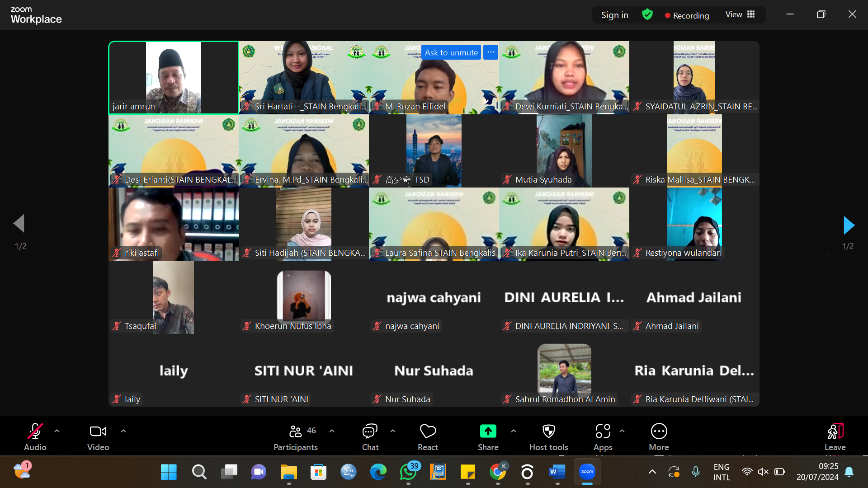Open the View layout menu
Viewport: 868px width, 488px height.
click(740, 14)
